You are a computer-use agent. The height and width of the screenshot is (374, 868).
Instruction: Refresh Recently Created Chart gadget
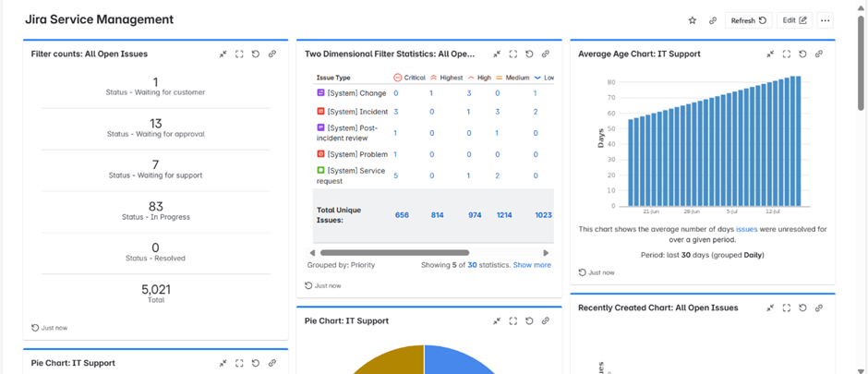pos(802,308)
